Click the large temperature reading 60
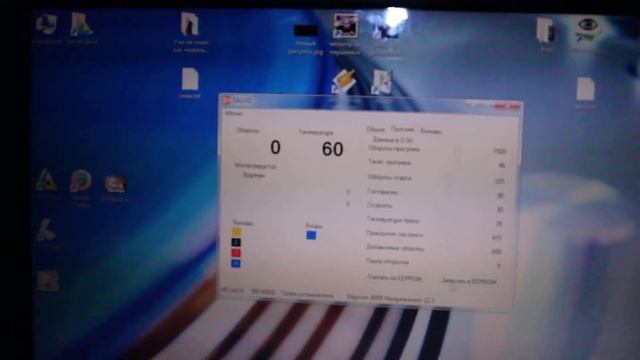The width and height of the screenshot is (640, 360). point(332,149)
